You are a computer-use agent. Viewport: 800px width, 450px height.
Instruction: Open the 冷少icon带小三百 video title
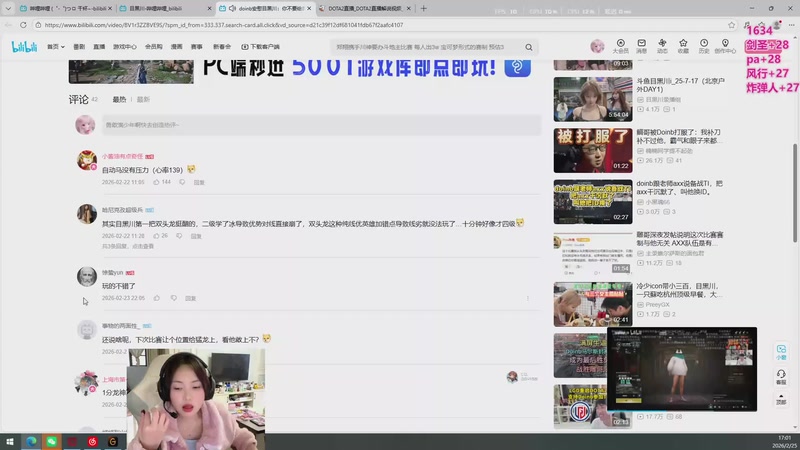[679, 290]
